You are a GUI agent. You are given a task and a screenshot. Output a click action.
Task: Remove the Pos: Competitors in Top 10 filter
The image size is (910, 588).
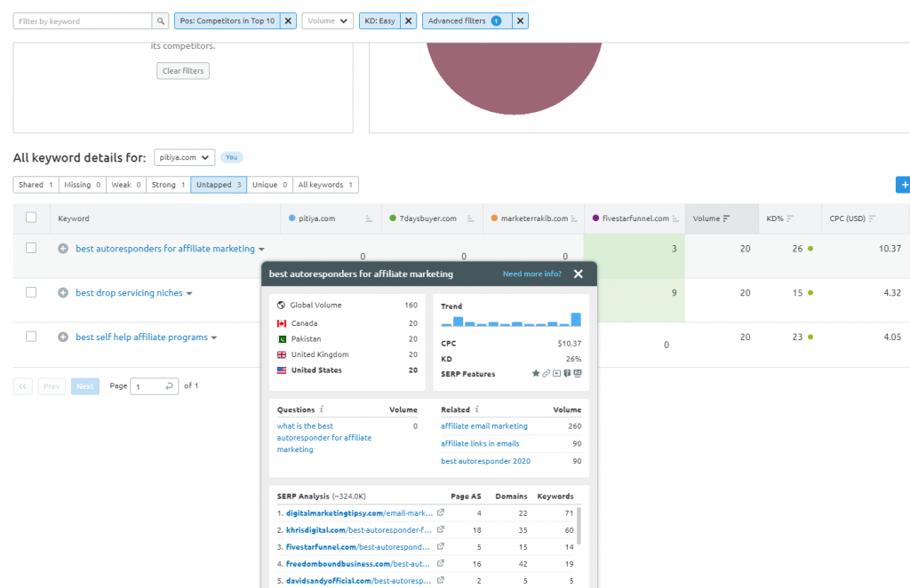[288, 21]
